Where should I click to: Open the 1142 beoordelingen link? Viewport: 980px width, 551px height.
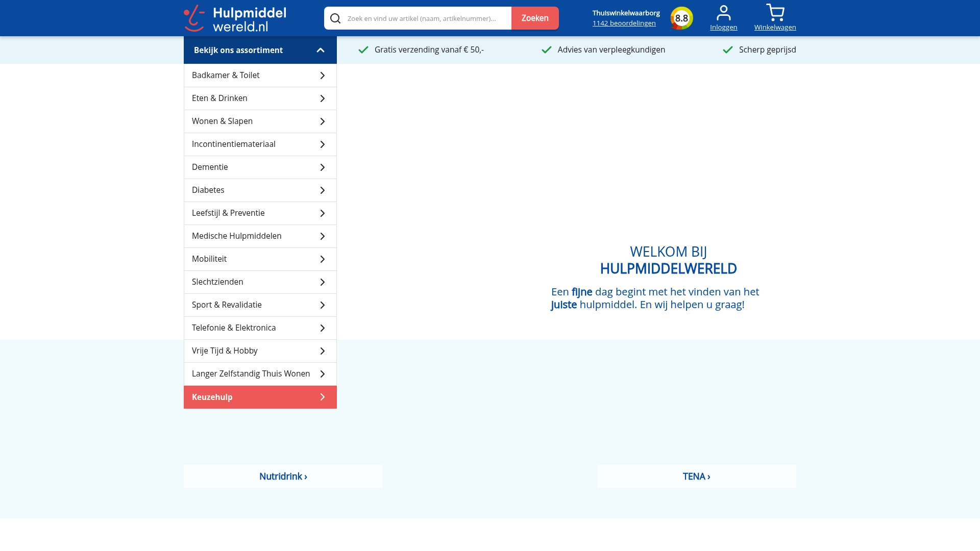(x=624, y=23)
